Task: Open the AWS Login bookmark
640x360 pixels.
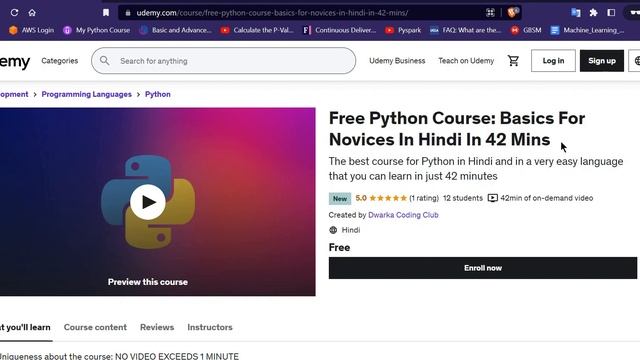Action: pos(31,30)
